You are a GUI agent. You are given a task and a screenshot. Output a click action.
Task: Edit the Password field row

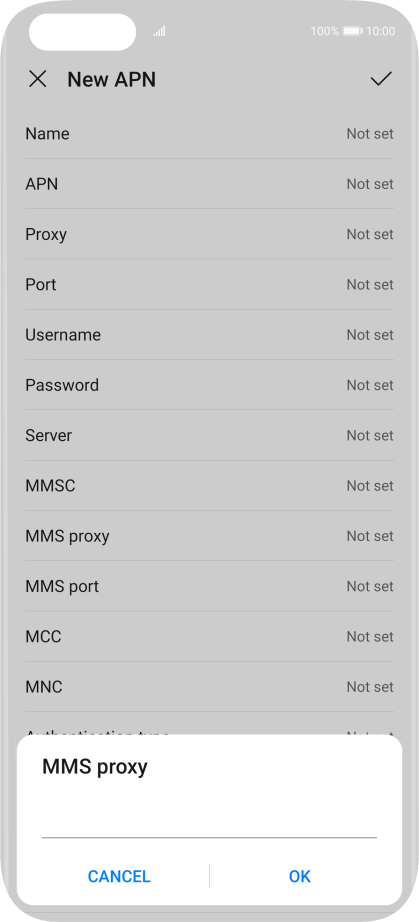(209, 385)
